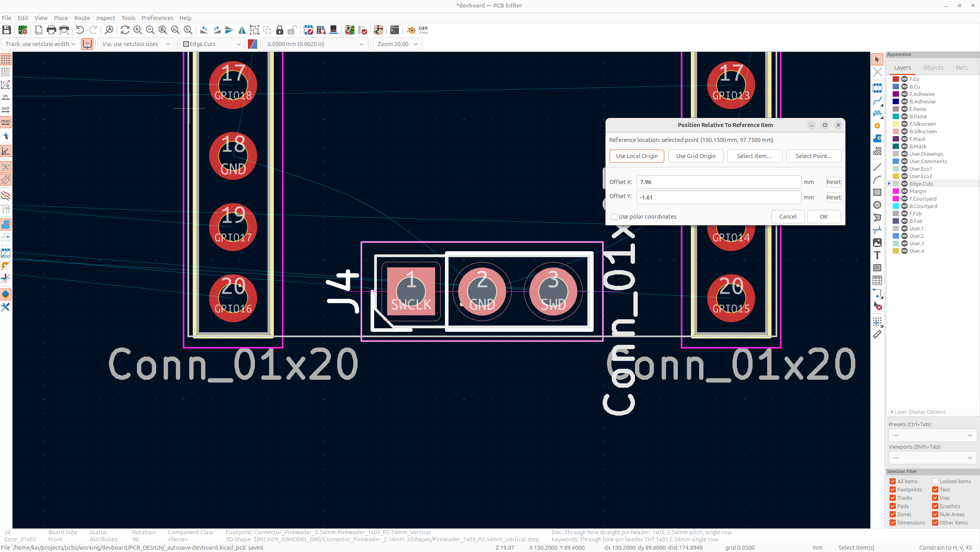The image size is (980, 552).
Task: Click the Refresh view icon
Action: click(x=125, y=30)
